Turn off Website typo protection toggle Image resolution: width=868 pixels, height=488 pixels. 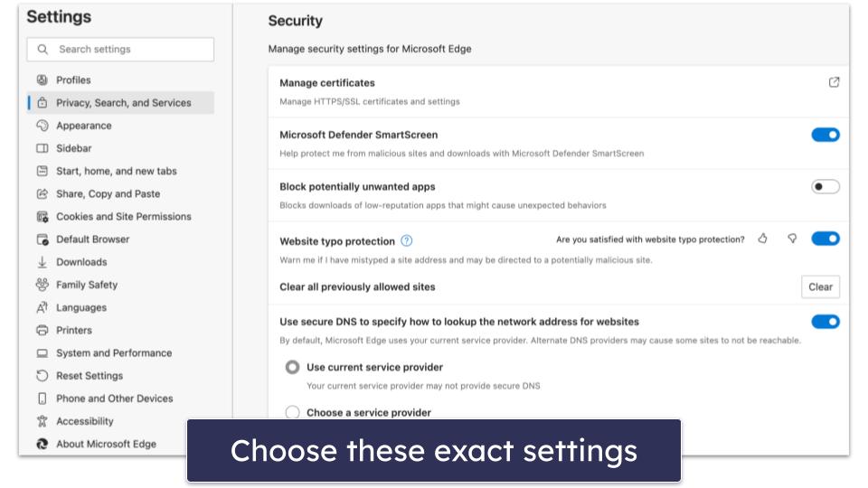tap(826, 239)
